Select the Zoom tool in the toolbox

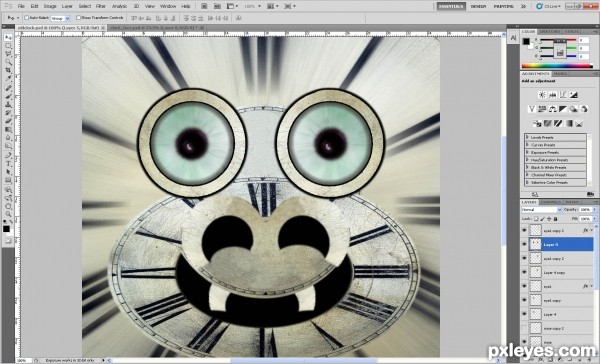pyautogui.click(x=8, y=214)
